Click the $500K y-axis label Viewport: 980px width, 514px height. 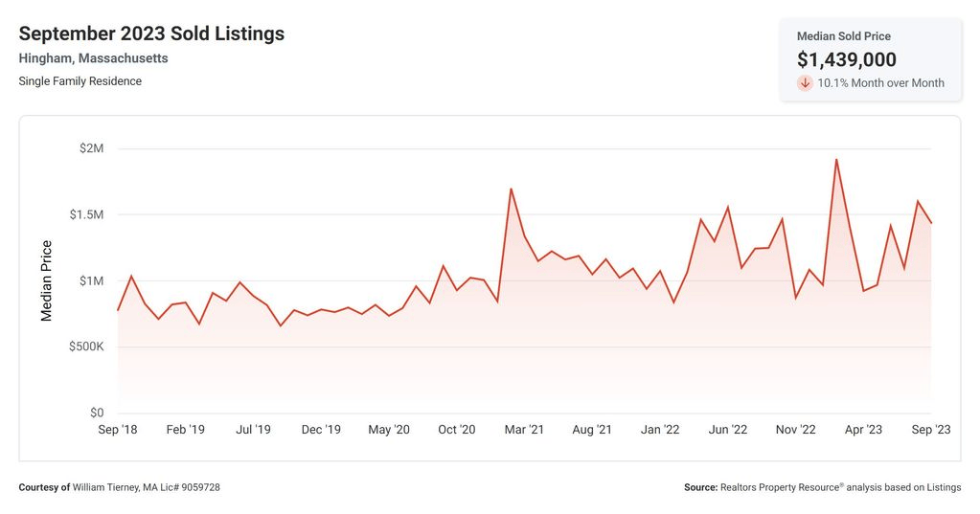click(x=86, y=346)
